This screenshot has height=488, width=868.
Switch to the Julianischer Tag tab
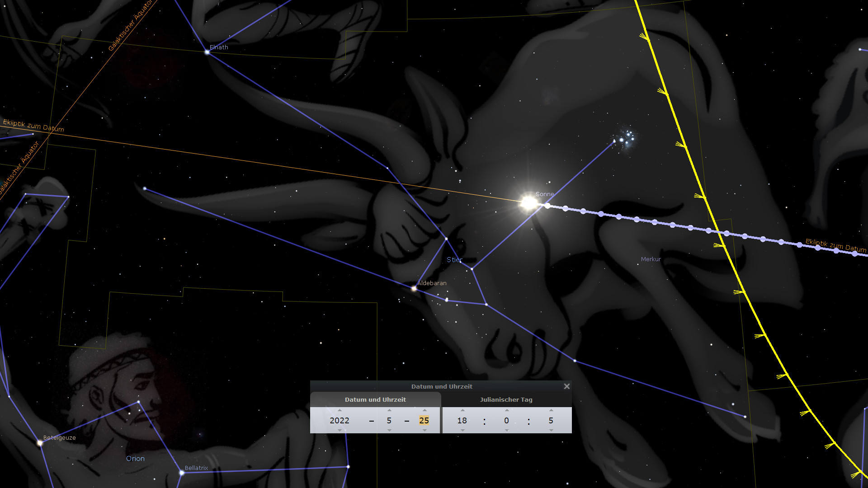click(506, 399)
